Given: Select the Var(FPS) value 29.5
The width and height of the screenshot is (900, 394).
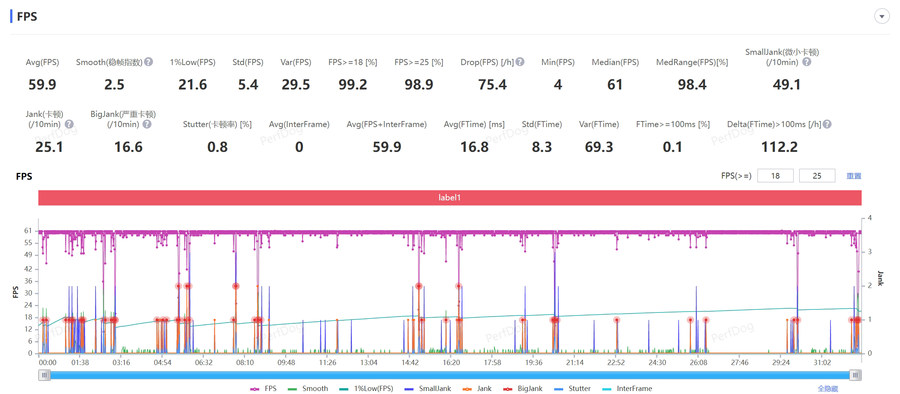Looking at the screenshot, I should (296, 85).
